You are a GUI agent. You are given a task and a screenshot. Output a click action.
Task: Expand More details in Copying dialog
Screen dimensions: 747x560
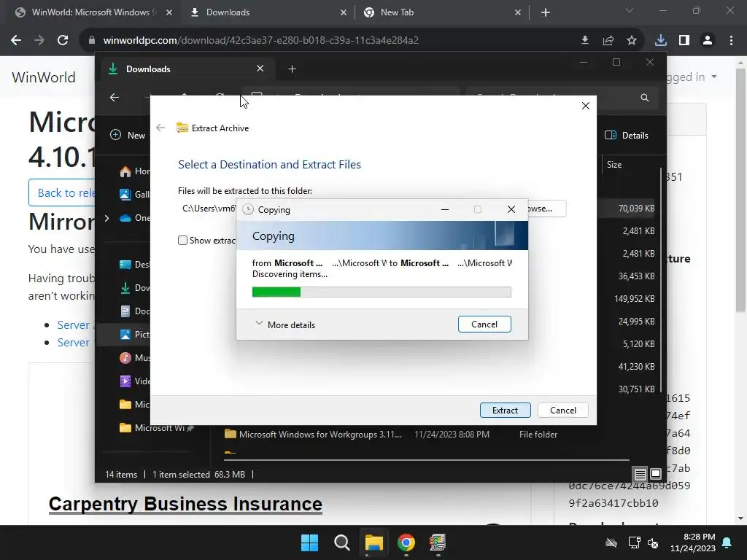[x=285, y=324]
